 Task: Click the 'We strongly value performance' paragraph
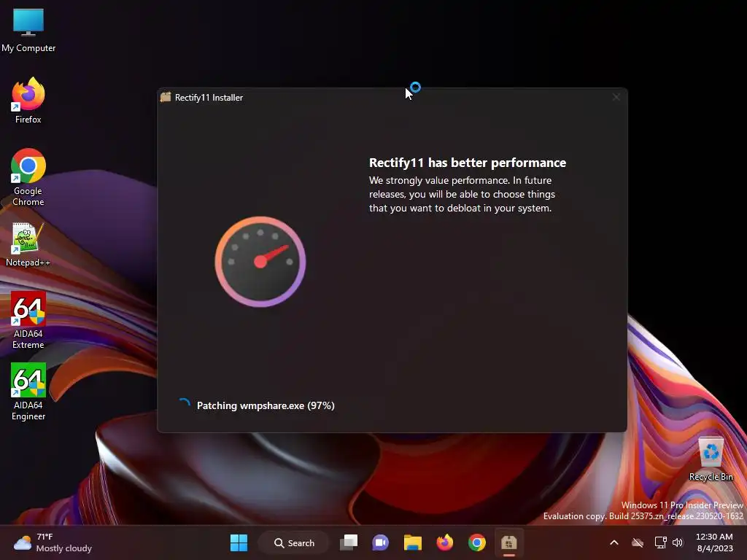tap(462, 194)
